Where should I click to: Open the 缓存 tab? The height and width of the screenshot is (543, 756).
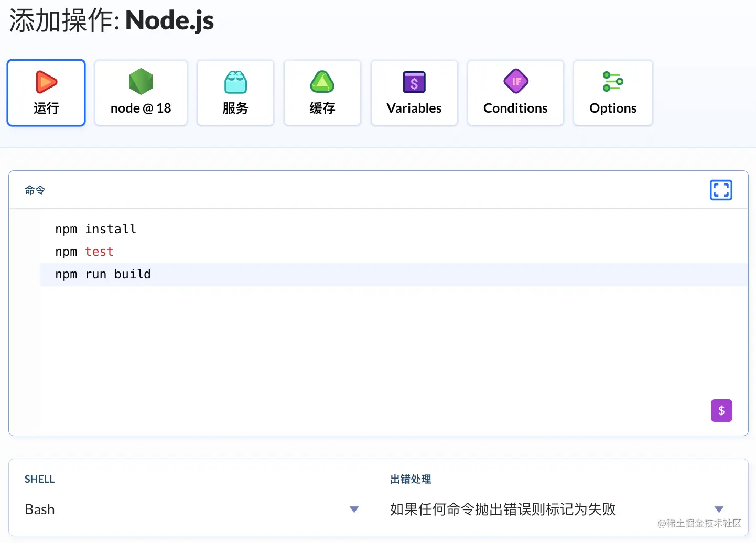pos(322,93)
